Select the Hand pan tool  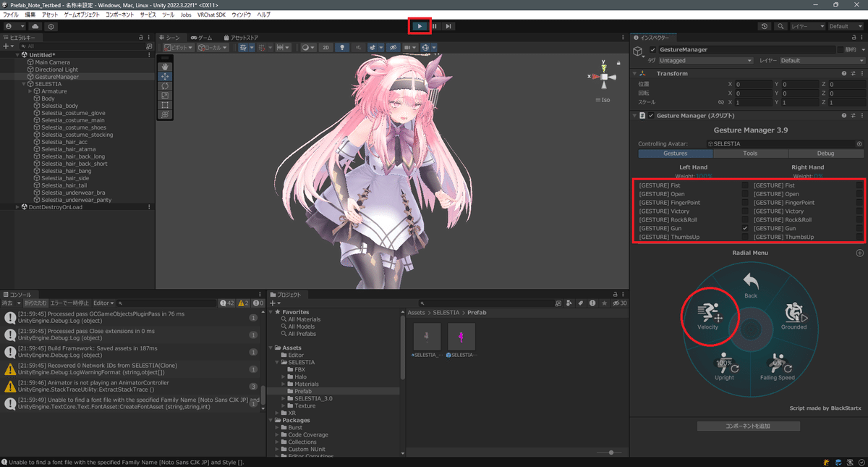click(165, 67)
